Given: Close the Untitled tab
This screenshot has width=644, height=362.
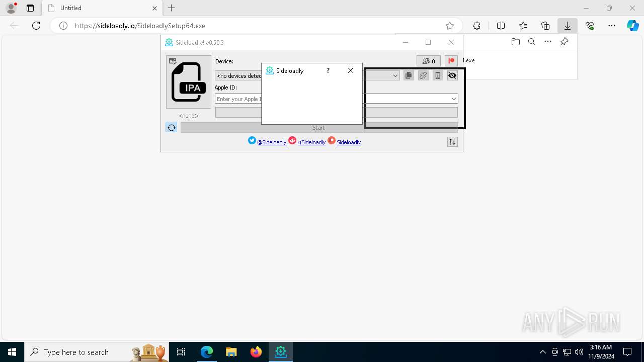Looking at the screenshot, I should coord(154,8).
